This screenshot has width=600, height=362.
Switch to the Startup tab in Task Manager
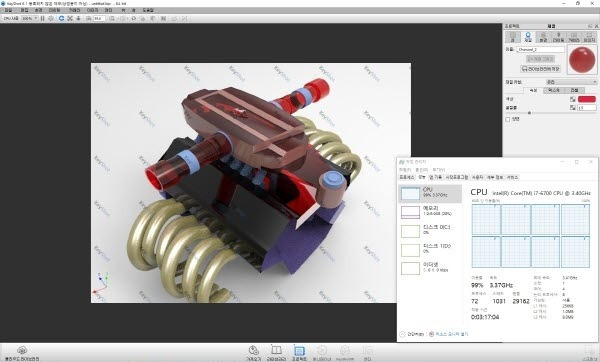coord(457,178)
